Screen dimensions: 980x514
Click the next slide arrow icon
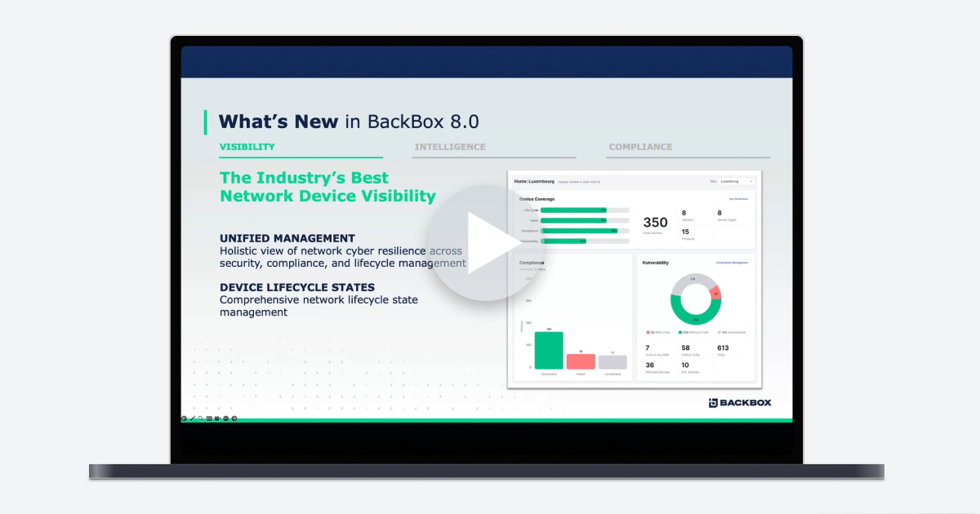tap(234, 419)
